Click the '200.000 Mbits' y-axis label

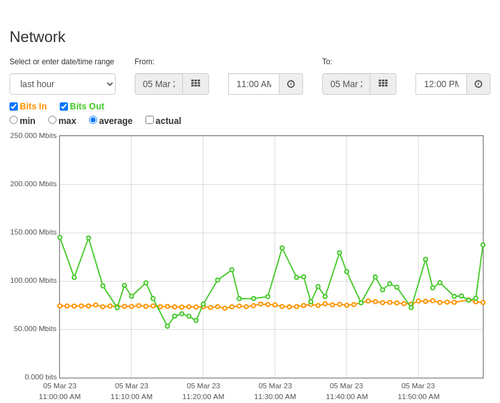tap(33, 184)
